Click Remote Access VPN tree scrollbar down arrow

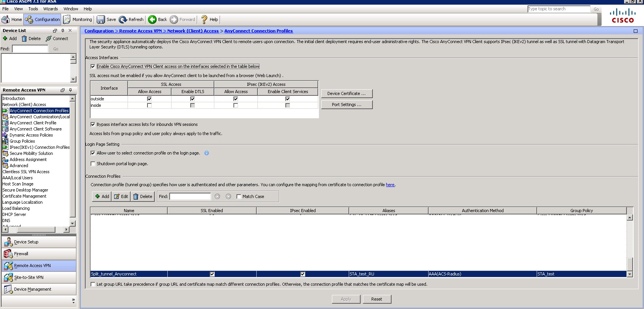73,224
